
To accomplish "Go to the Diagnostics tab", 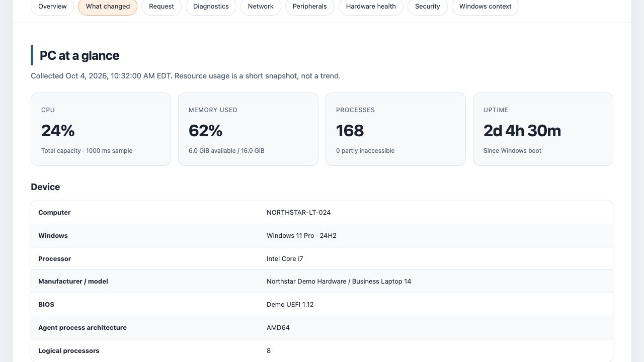I will pos(211,7).
